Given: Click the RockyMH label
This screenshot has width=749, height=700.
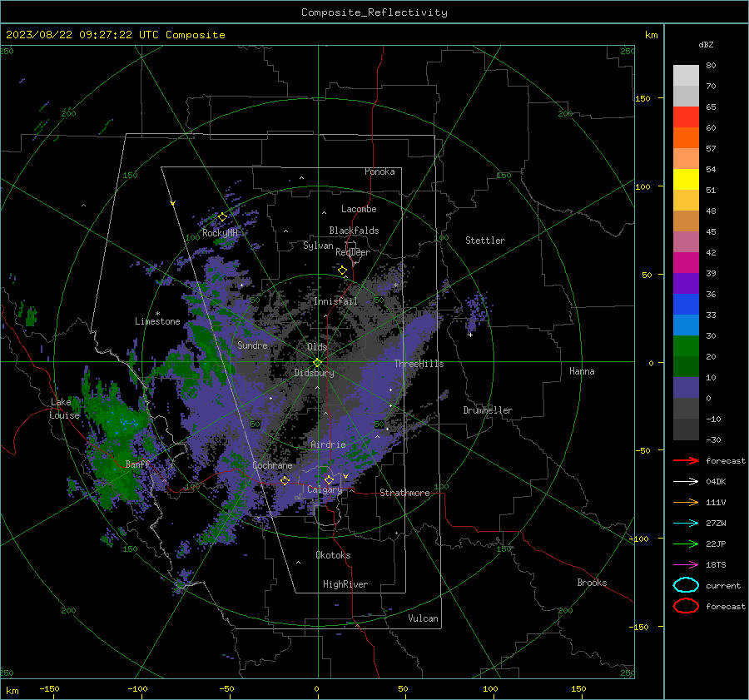Looking at the screenshot, I should pyautogui.click(x=220, y=233).
